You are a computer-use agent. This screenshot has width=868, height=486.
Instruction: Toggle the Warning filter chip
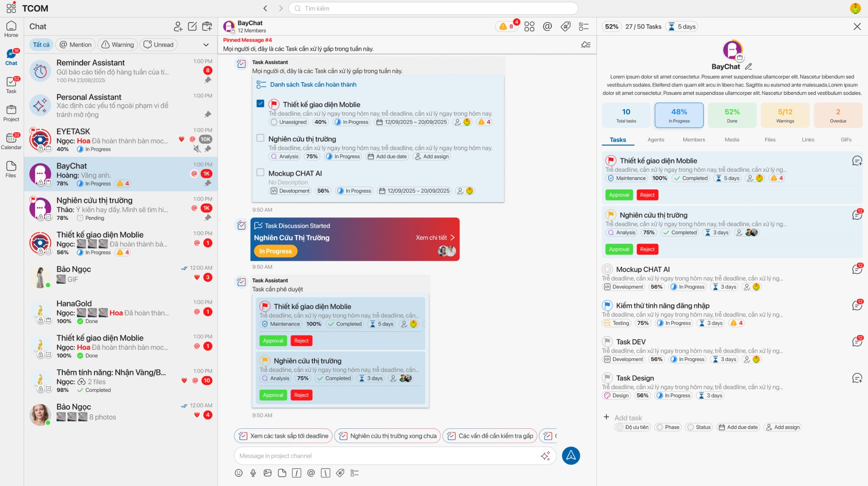[x=118, y=44]
